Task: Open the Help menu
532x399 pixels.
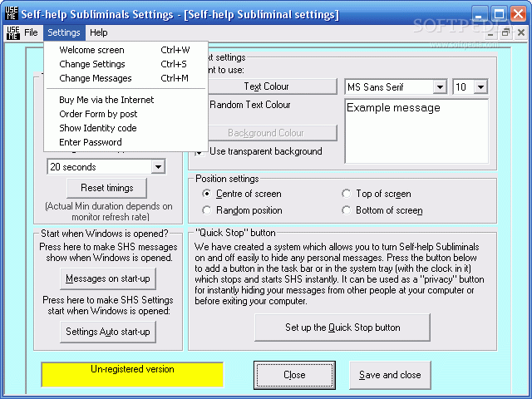Action: coord(99,32)
